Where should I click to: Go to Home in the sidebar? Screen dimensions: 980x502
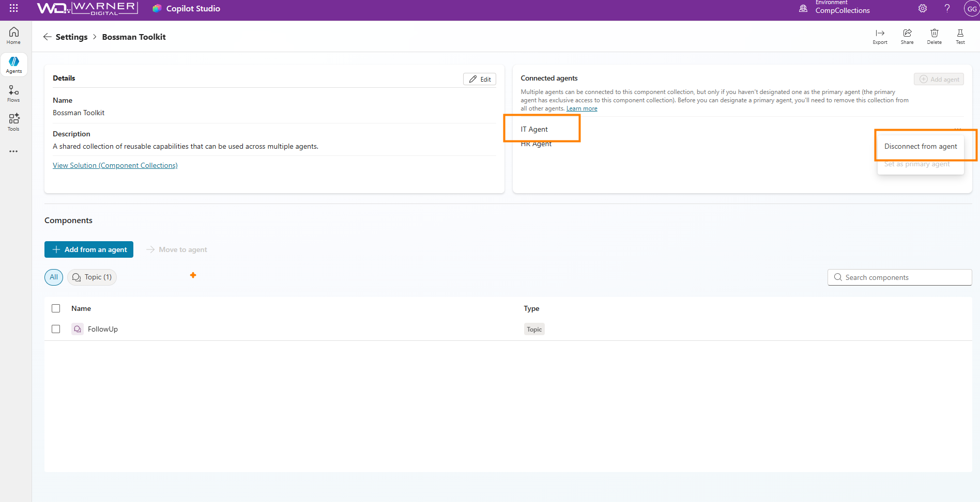[x=14, y=36]
